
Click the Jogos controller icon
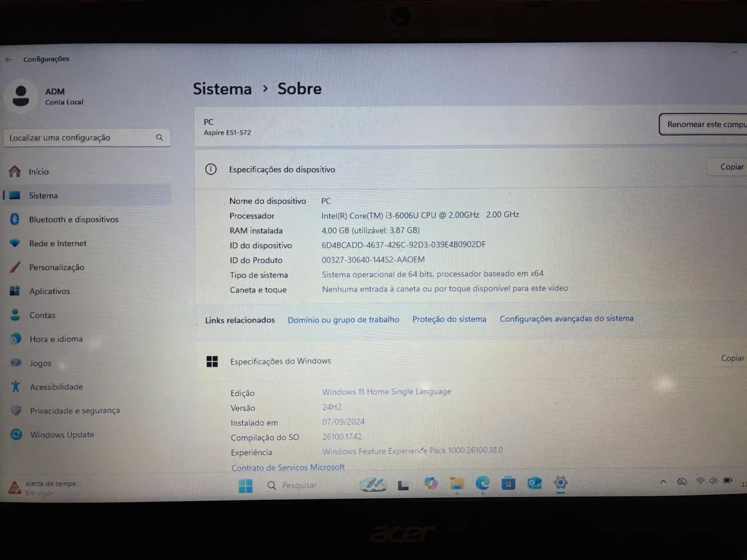(x=16, y=363)
